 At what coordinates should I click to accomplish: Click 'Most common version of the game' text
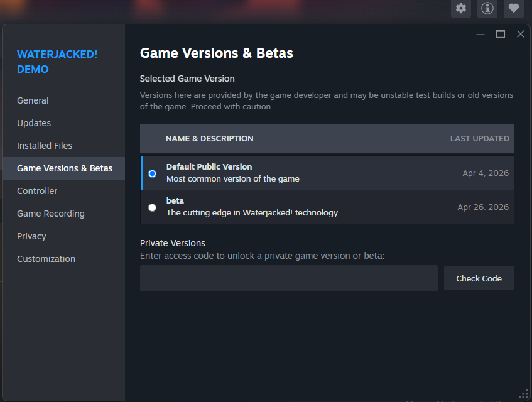pyautogui.click(x=233, y=179)
